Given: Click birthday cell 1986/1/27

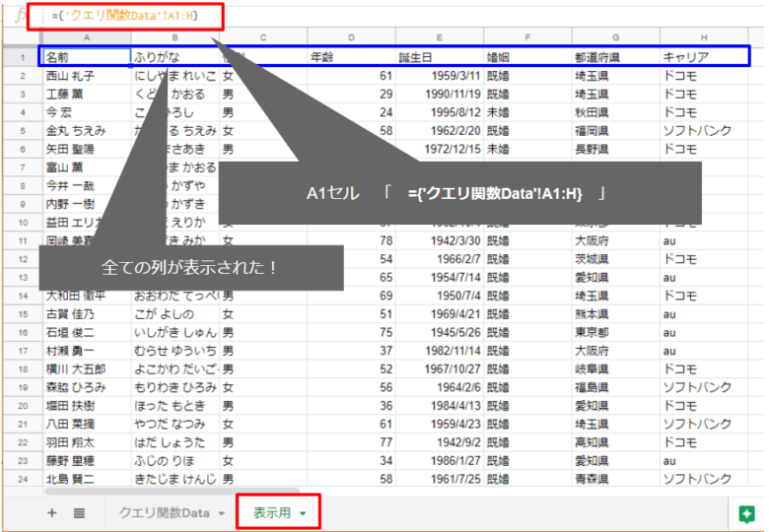Looking at the screenshot, I should (440, 461).
